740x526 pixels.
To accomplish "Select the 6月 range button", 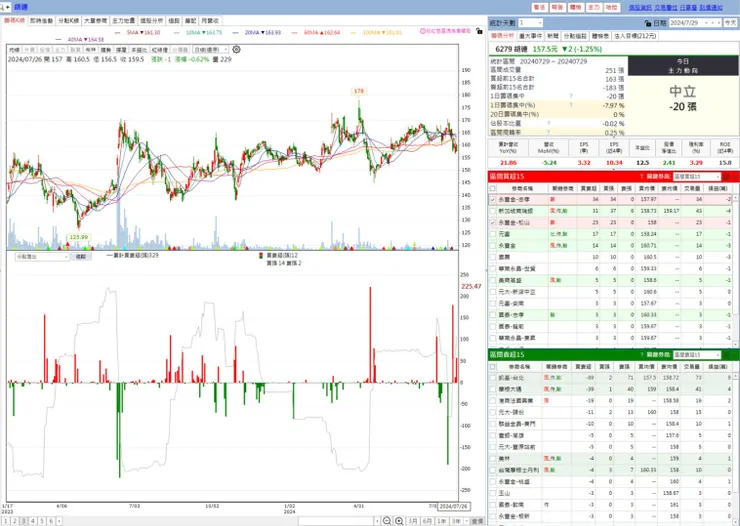I will pyautogui.click(x=427, y=521).
